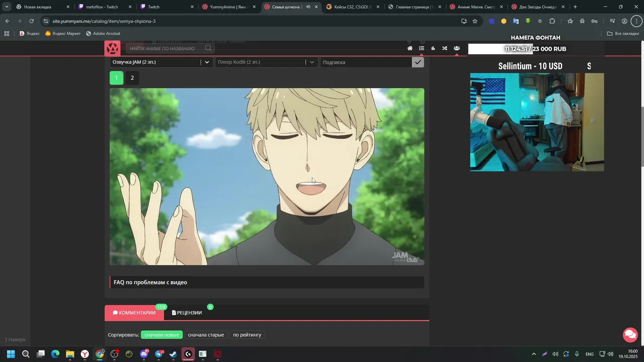
Task: Open the Плеер Kodik player dropdown
Action: (266, 62)
